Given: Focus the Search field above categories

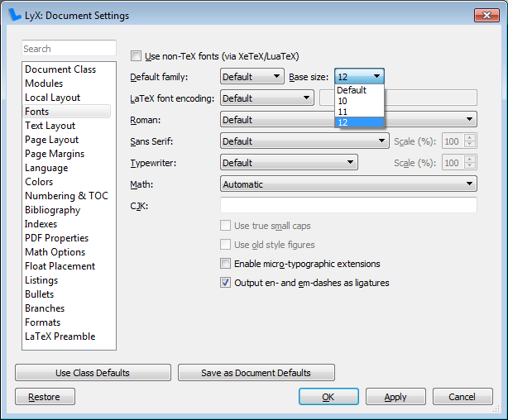Looking at the screenshot, I should coord(69,49).
